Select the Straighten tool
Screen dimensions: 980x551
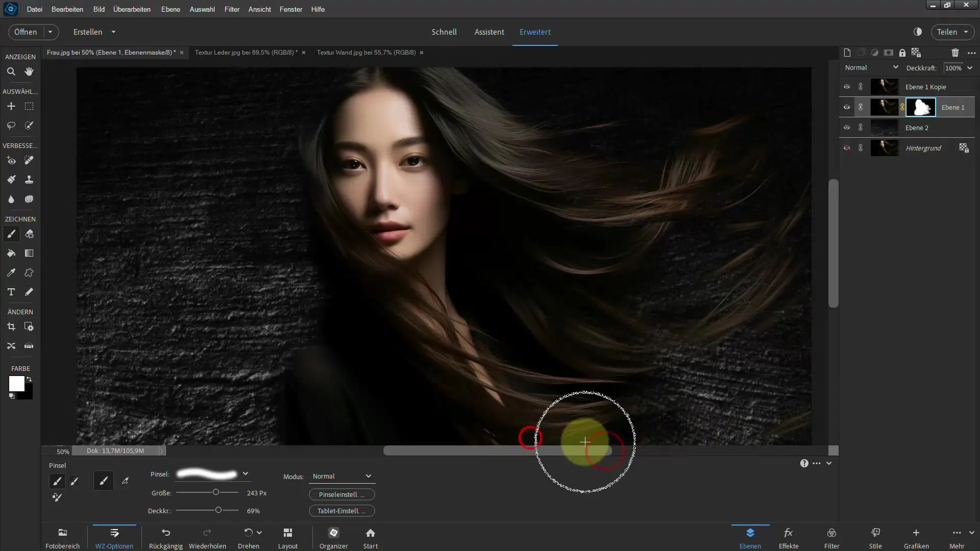(x=29, y=346)
